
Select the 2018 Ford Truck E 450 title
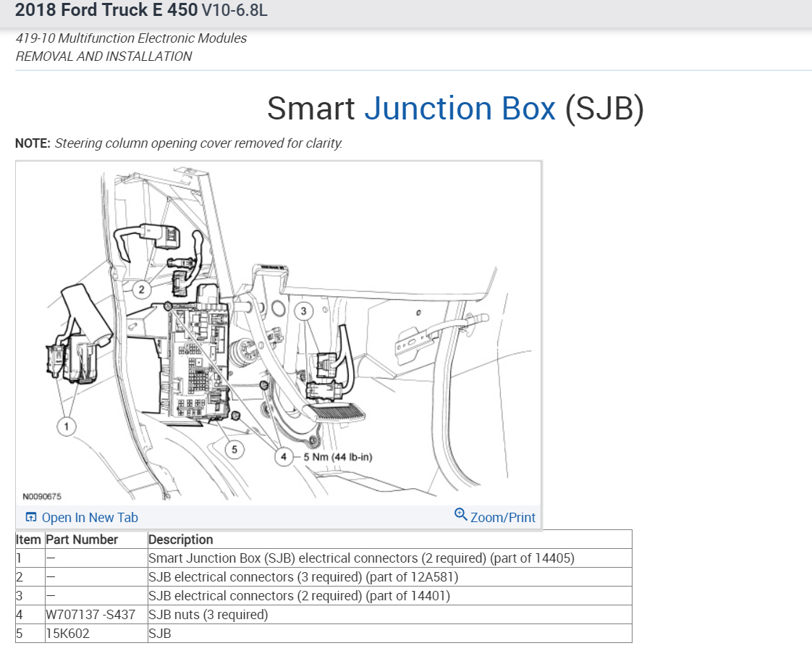click(141, 10)
